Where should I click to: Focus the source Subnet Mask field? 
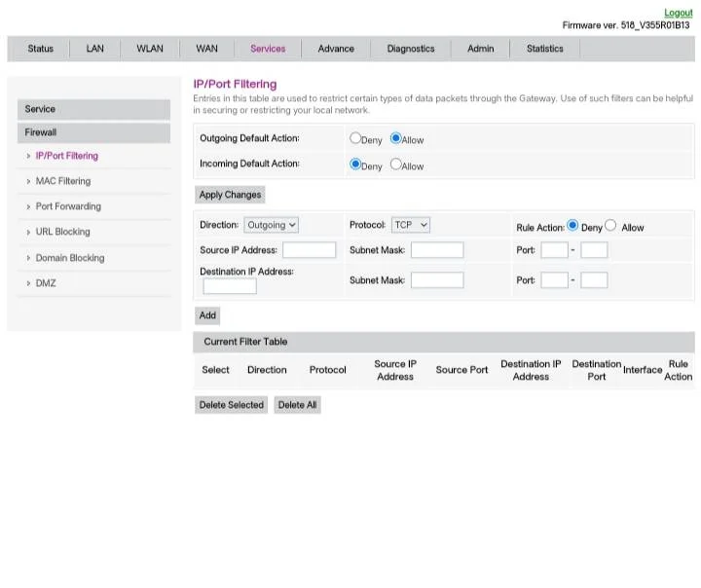437,250
